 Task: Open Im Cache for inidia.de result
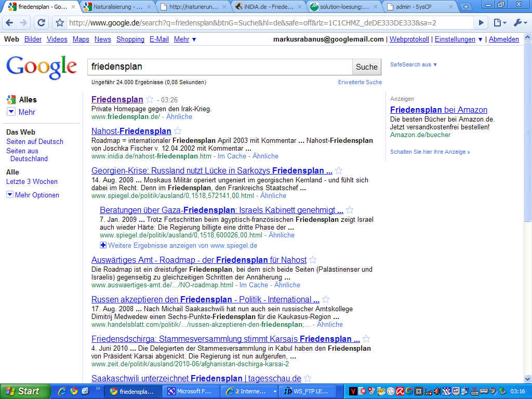pyautogui.click(x=232, y=156)
